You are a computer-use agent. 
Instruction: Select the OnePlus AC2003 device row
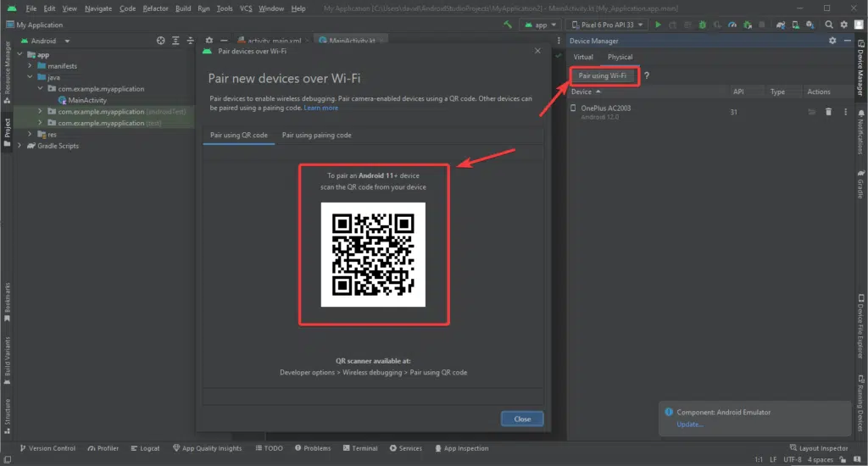point(710,112)
